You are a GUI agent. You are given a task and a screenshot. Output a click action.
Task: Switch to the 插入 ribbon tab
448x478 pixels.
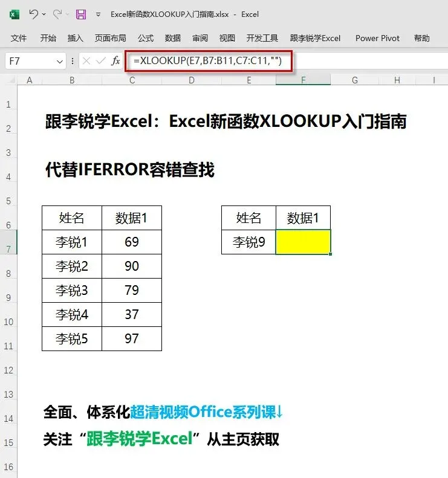pos(76,38)
